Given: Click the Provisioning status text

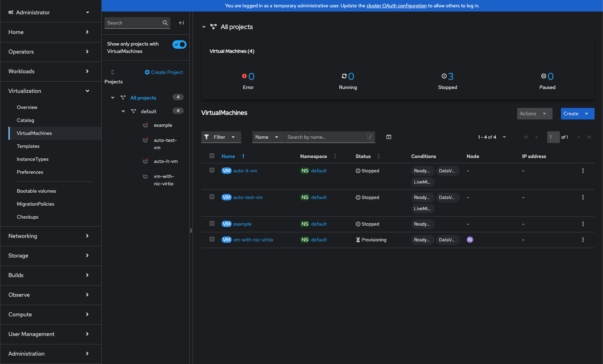Looking at the screenshot, I should [374, 240].
